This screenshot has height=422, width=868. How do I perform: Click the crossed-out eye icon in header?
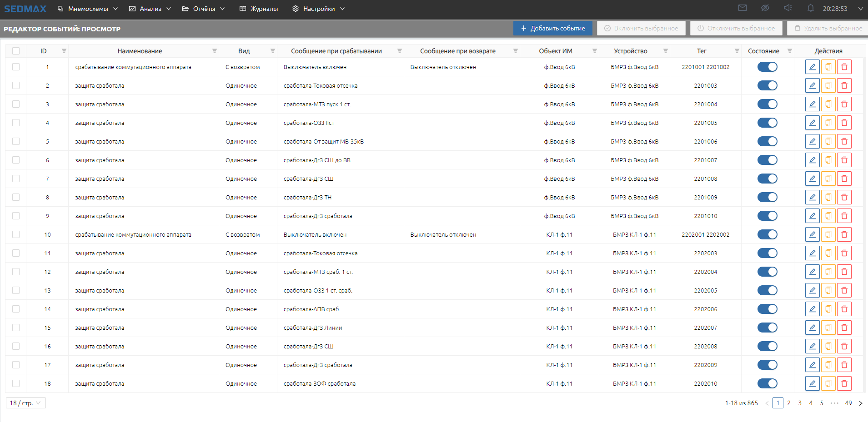point(765,8)
